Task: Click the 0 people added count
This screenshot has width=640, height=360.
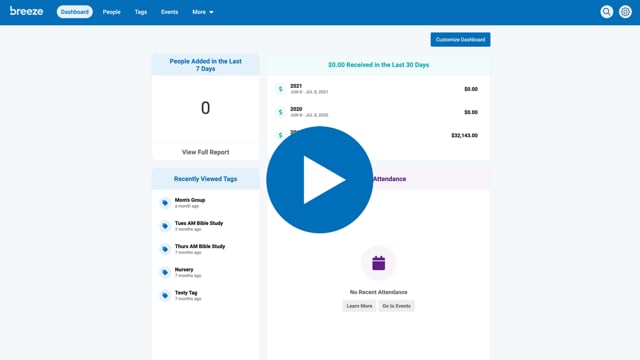Action: tap(205, 108)
